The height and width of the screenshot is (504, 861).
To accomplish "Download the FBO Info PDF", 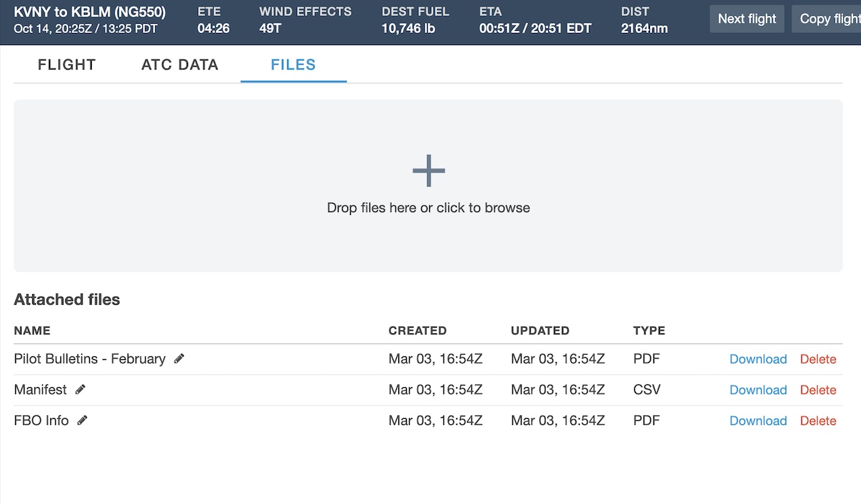I will click(758, 421).
